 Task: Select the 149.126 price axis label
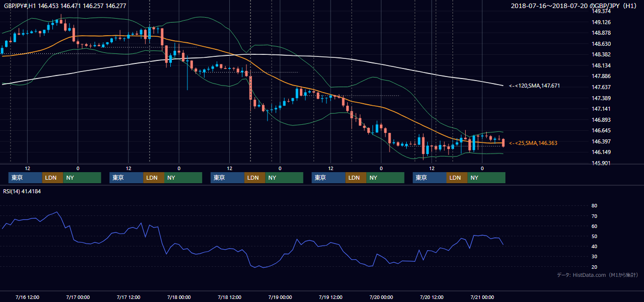pos(602,22)
